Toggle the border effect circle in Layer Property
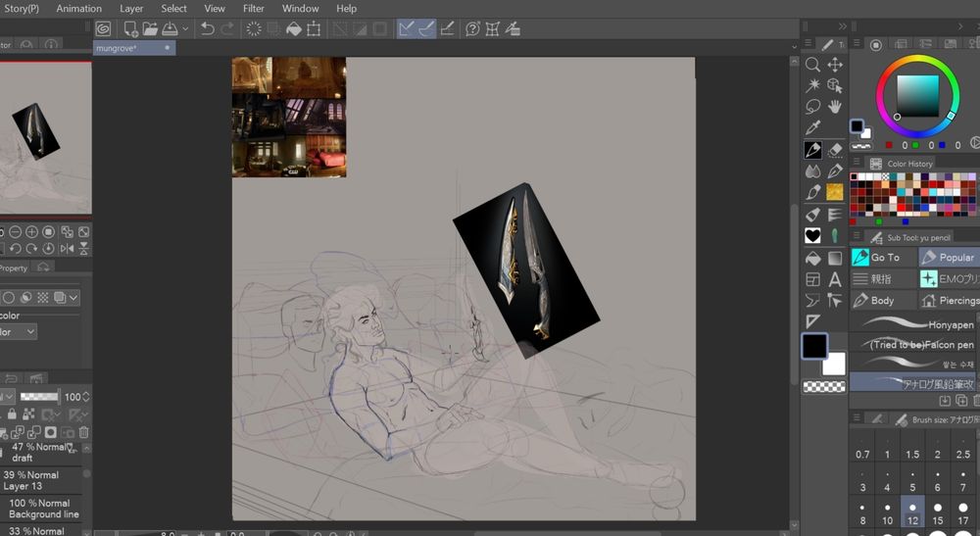Image resolution: width=980 pixels, height=536 pixels. click(x=9, y=297)
